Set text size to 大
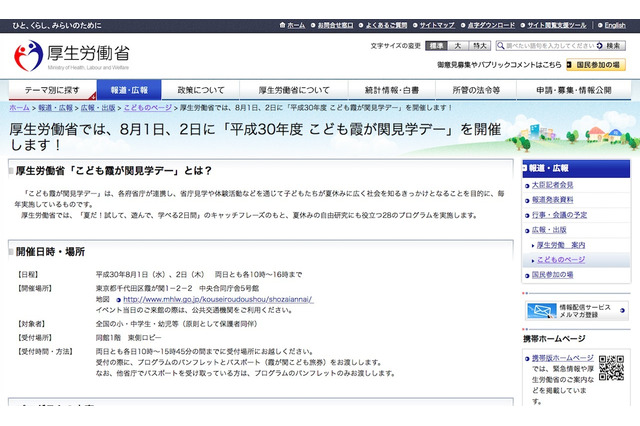The image size is (640, 426). (458, 46)
